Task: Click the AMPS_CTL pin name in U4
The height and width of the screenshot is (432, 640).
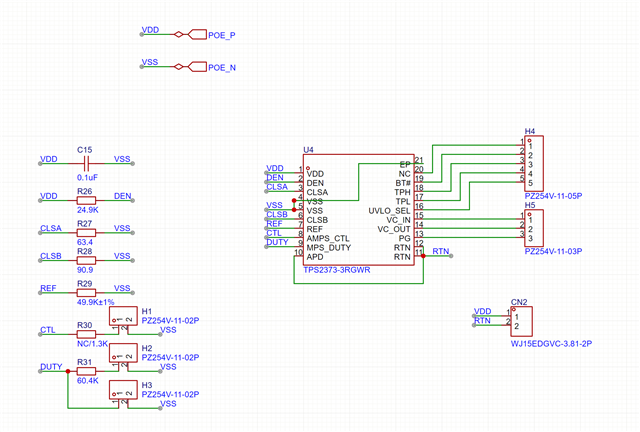Action: pos(328,238)
